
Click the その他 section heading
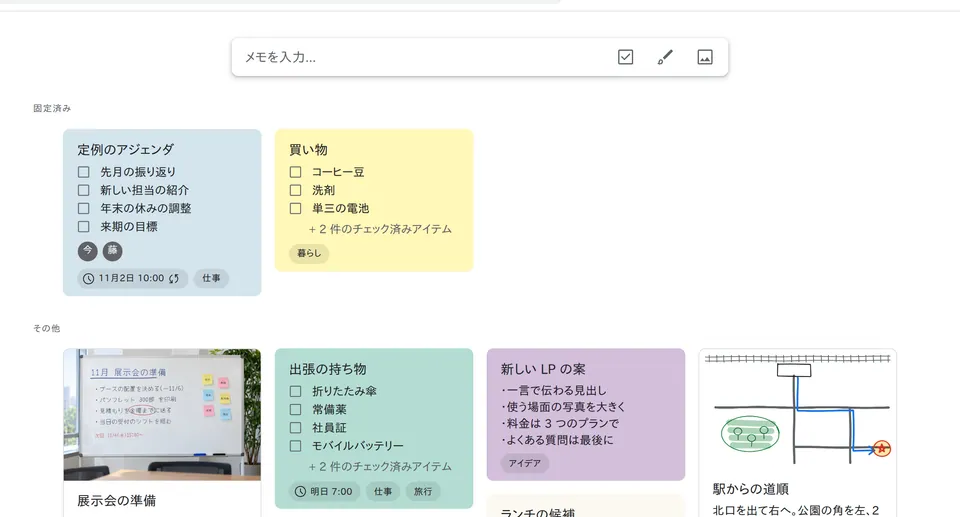tap(47, 328)
